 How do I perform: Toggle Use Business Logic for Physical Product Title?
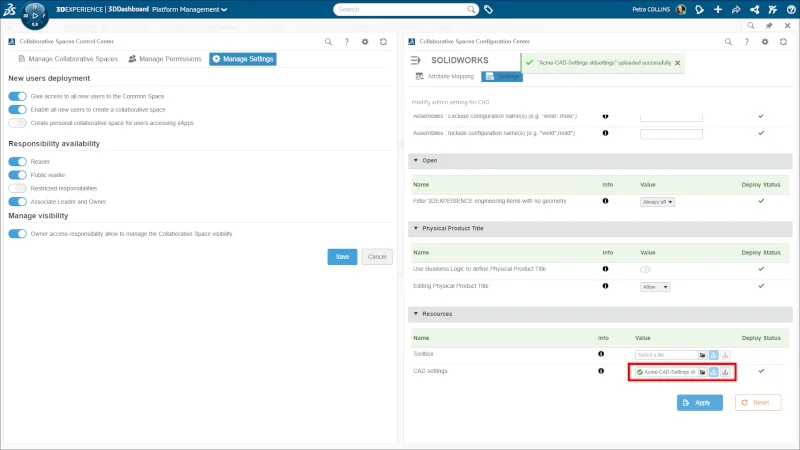click(645, 269)
